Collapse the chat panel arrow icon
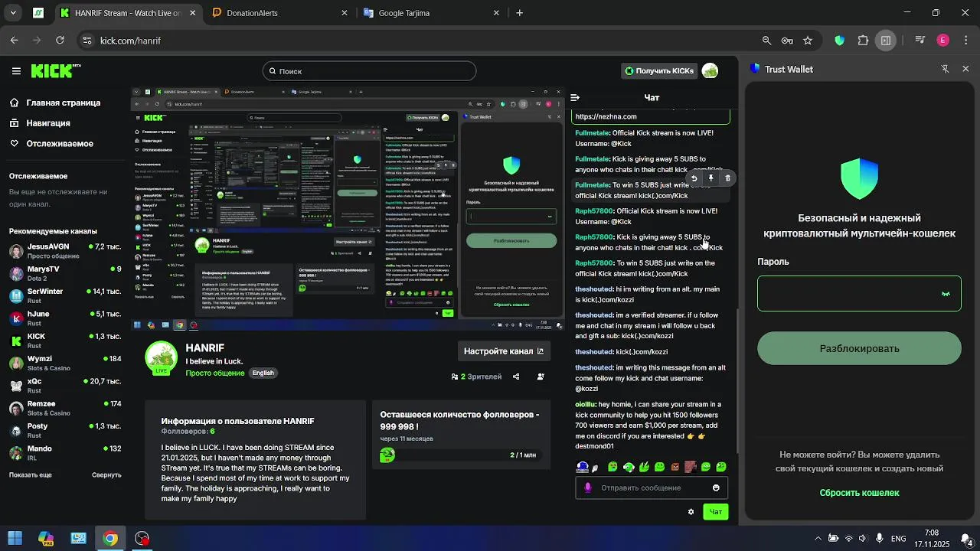The width and height of the screenshot is (980, 551). click(575, 98)
